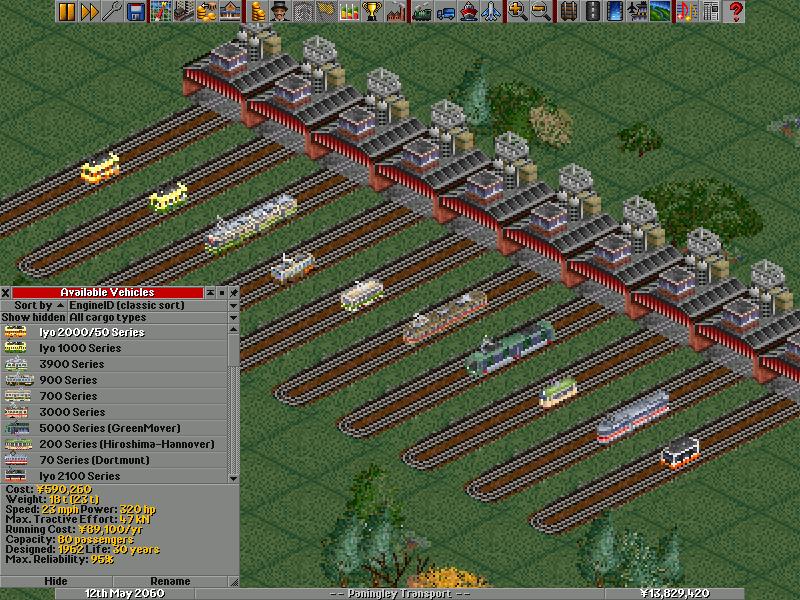
Task: Open the All cargo types filter dropdown
Action: (154, 317)
